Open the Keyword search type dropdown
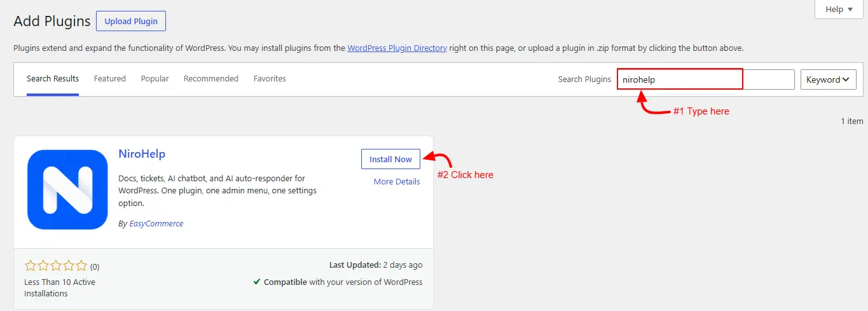The height and width of the screenshot is (311, 868). pyautogui.click(x=828, y=79)
